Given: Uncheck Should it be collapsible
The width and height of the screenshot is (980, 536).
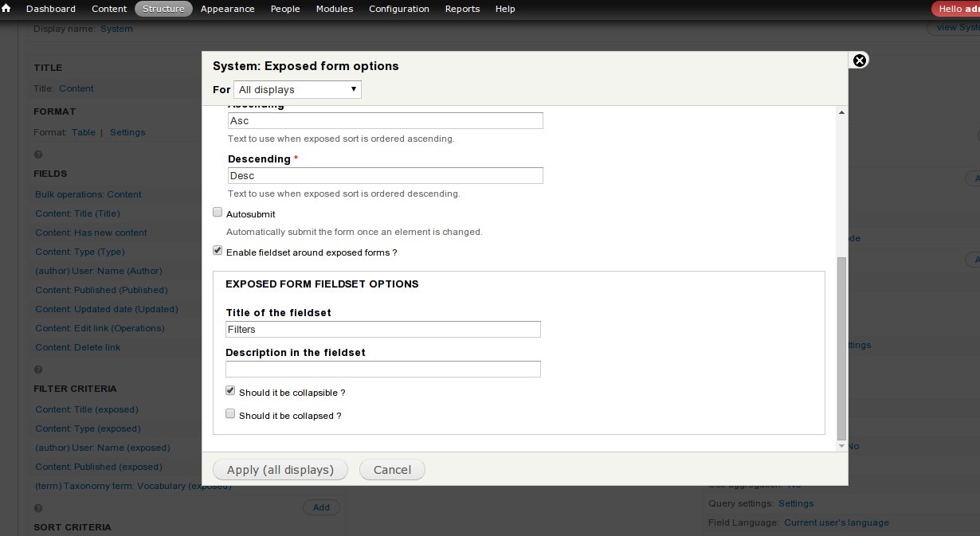Looking at the screenshot, I should (230, 390).
